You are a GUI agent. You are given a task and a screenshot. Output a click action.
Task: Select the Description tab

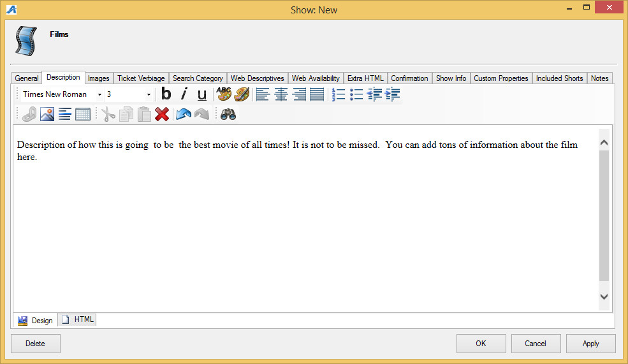tap(63, 77)
